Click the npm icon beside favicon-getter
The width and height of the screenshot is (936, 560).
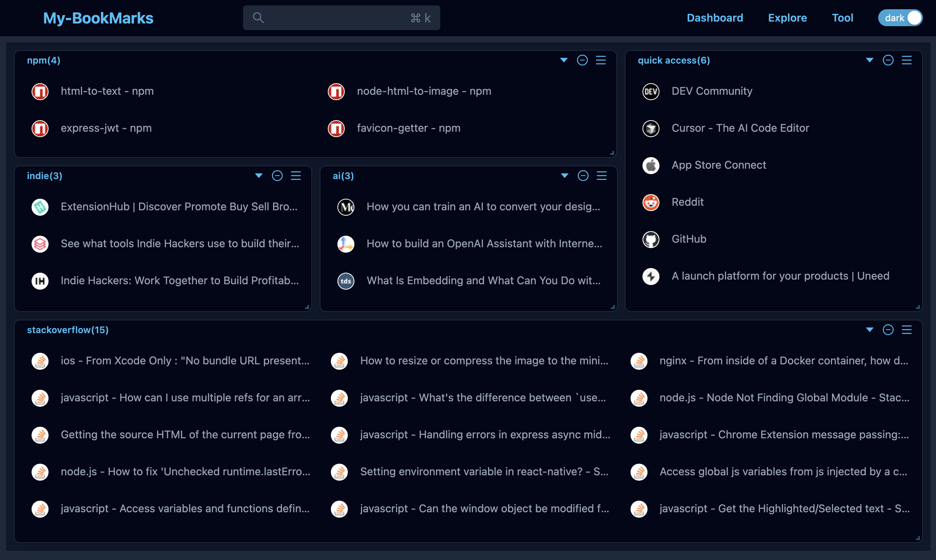pos(336,128)
